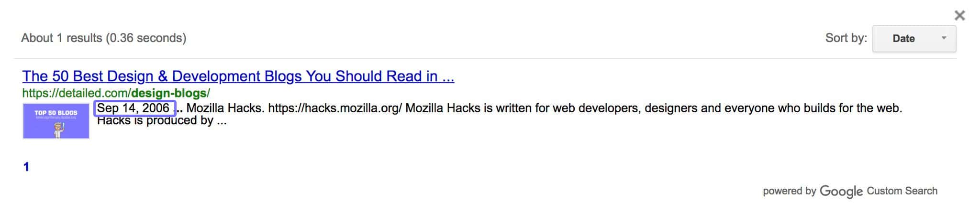The height and width of the screenshot is (214, 980).
Task: Select the Date label in sort button
Action: point(903,39)
